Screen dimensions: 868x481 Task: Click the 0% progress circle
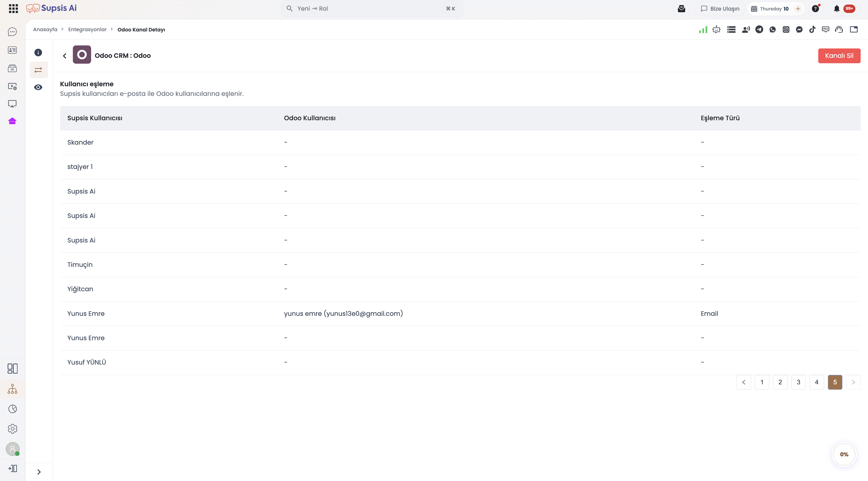click(x=844, y=454)
